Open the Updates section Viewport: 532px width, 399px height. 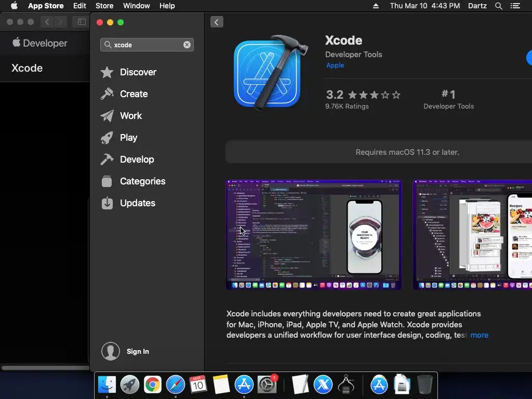point(128,203)
